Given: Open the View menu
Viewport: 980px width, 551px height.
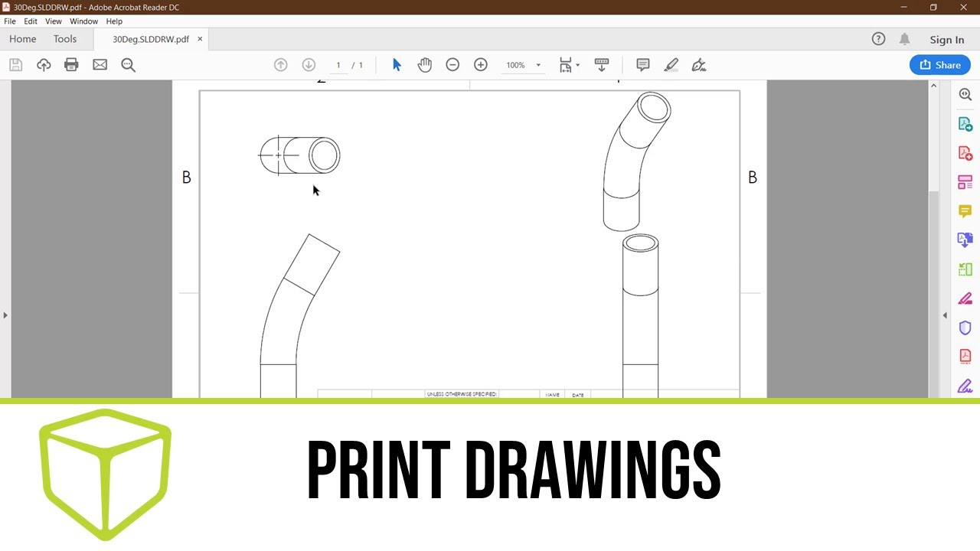Looking at the screenshot, I should click(54, 21).
